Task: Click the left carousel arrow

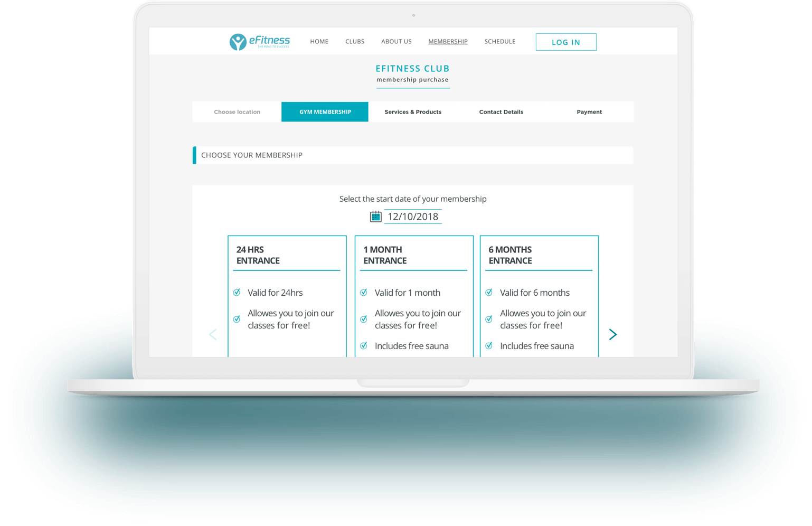Action: [213, 334]
